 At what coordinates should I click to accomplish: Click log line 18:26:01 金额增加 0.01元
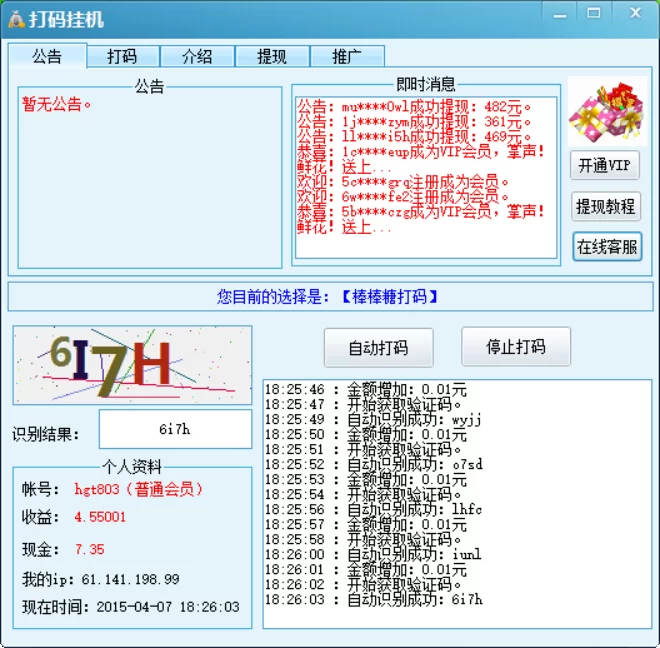click(366, 570)
